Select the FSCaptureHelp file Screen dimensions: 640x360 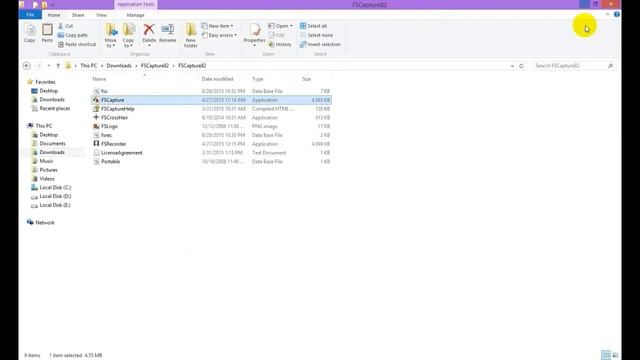pos(211,109)
